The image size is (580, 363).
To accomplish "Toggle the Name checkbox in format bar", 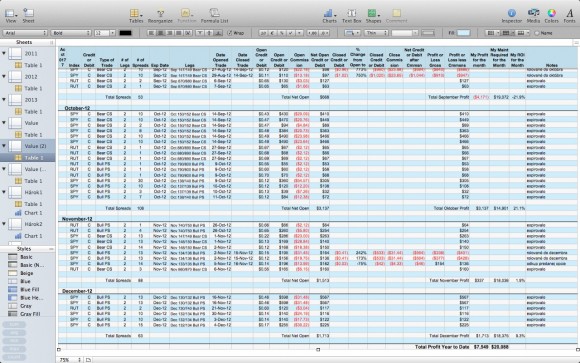I will pos(537,33).
